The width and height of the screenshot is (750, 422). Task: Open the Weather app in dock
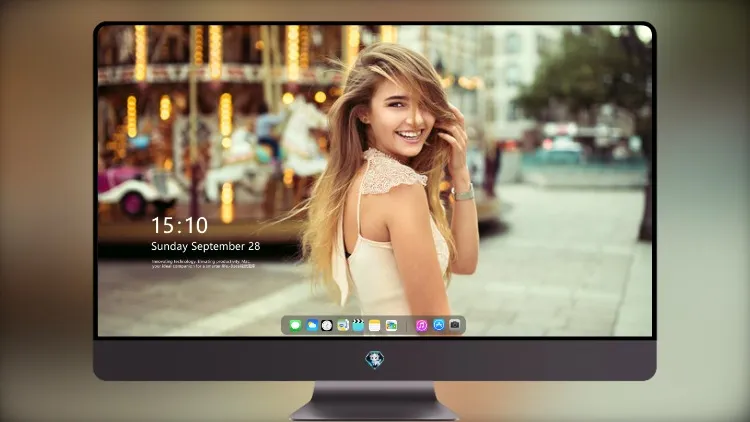point(312,325)
